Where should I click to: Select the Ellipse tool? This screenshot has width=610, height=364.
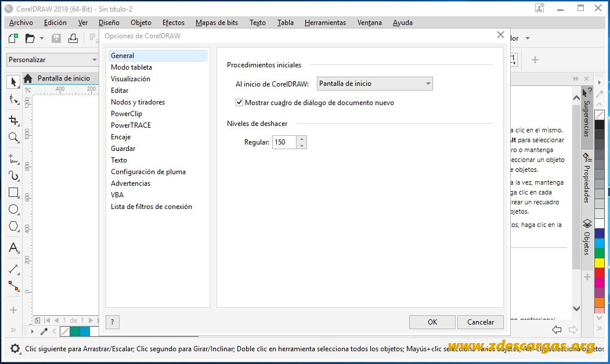13,210
